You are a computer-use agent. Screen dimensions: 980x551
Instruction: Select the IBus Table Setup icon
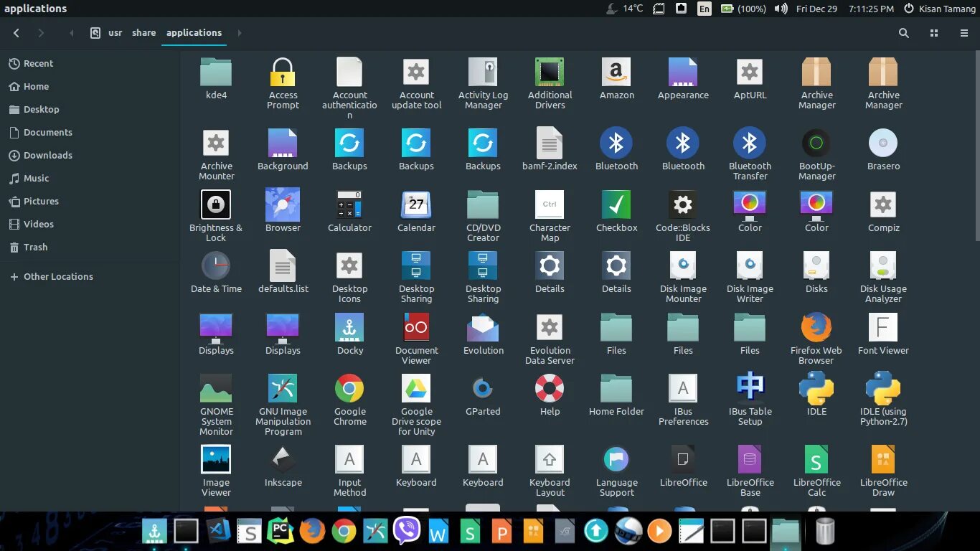[750, 389]
